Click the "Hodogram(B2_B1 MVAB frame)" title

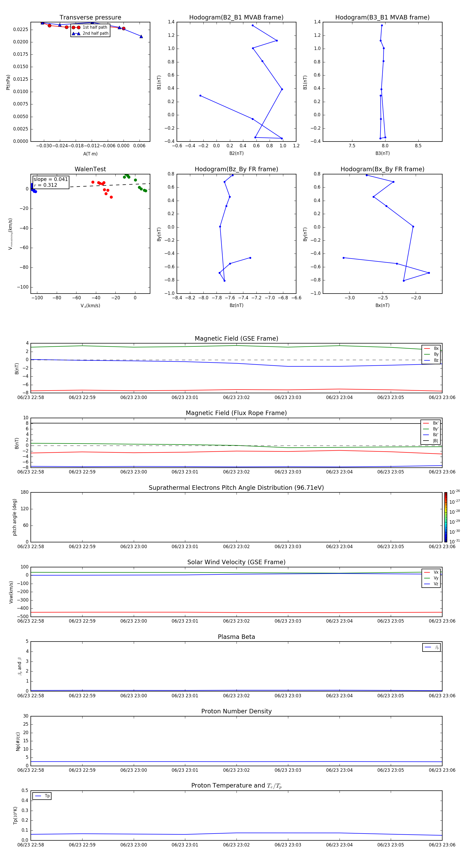pos(236,18)
